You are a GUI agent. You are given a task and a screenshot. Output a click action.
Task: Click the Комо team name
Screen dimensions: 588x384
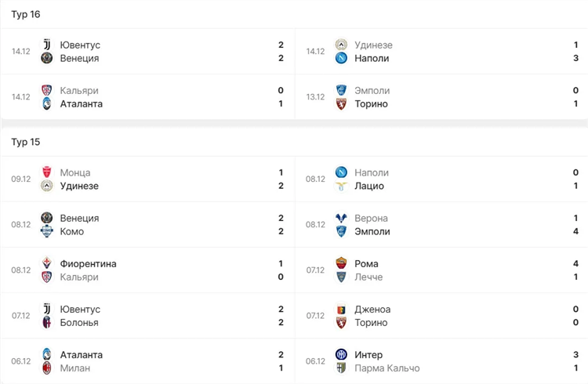point(72,231)
